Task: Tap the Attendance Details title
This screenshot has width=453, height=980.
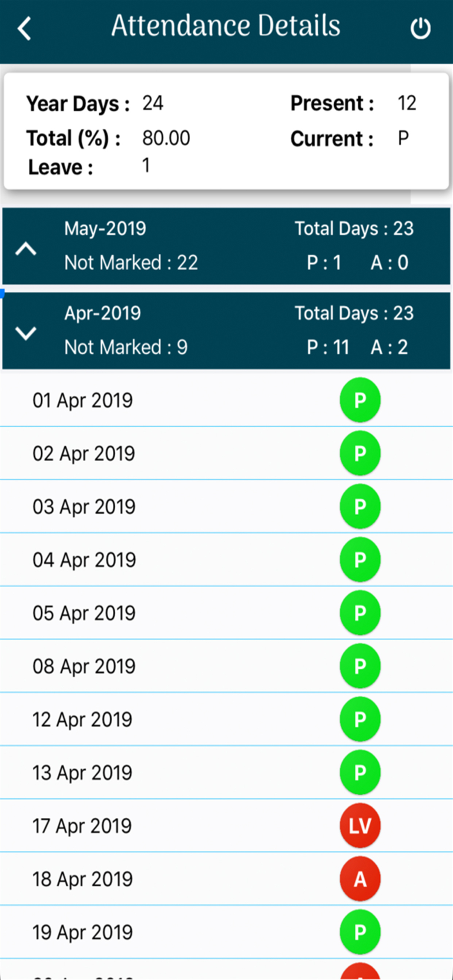Action: point(226,25)
